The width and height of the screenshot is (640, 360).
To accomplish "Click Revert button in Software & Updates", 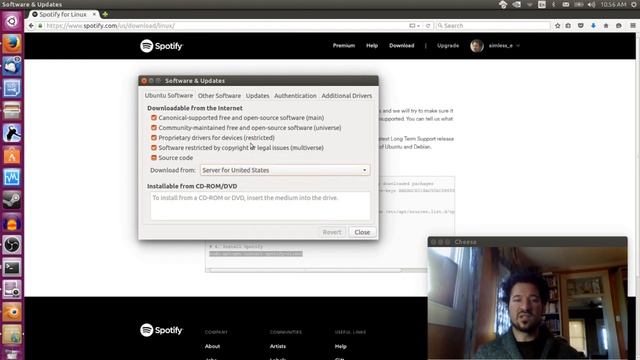I will point(332,232).
